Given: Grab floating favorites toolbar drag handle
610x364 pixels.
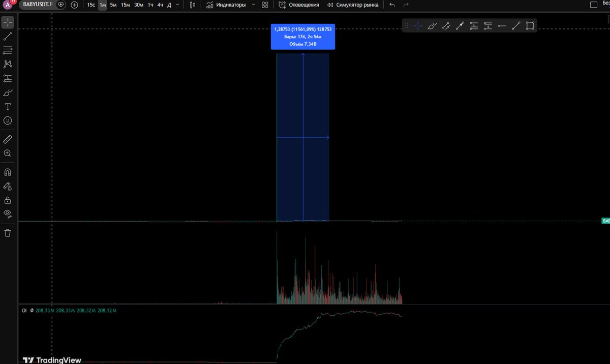Looking at the screenshot, I should 406,25.
